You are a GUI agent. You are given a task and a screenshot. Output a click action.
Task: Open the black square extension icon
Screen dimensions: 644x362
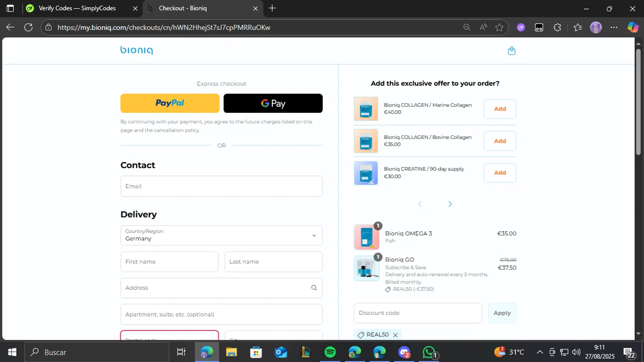[539, 27]
